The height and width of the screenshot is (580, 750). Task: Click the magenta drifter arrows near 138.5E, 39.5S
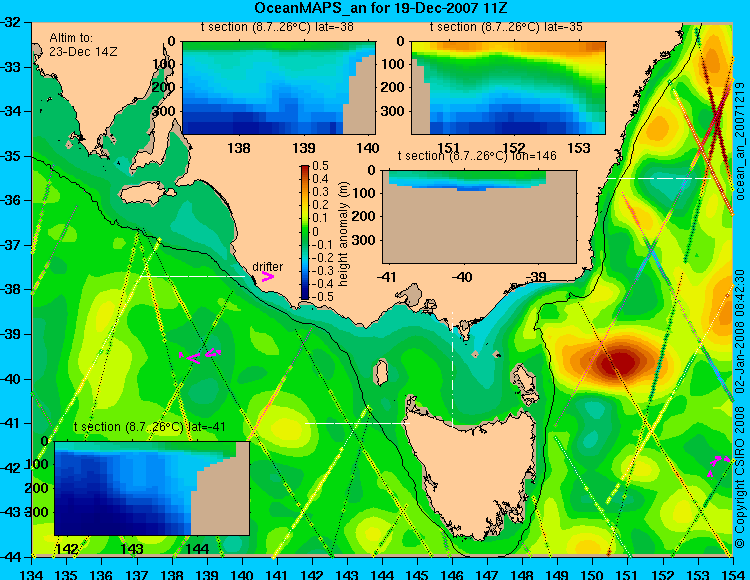coord(200,356)
